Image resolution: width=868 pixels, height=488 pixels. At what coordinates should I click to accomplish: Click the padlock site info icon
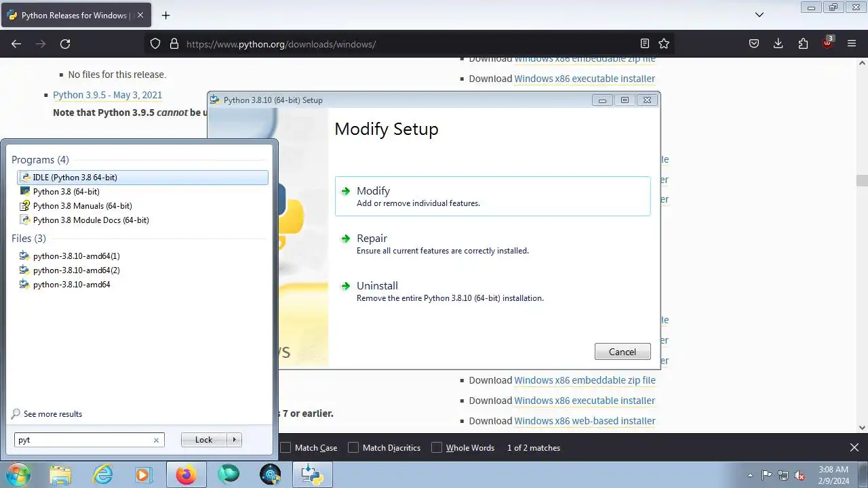pyautogui.click(x=174, y=43)
